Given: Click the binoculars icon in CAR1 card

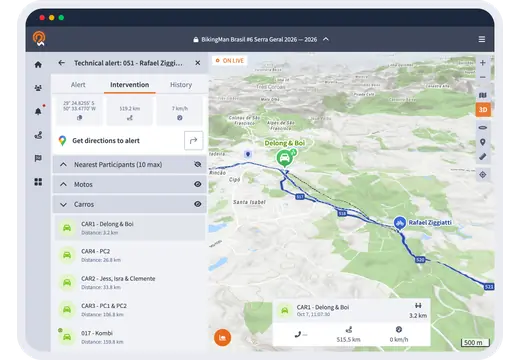Looking at the screenshot, I should click(418, 305).
